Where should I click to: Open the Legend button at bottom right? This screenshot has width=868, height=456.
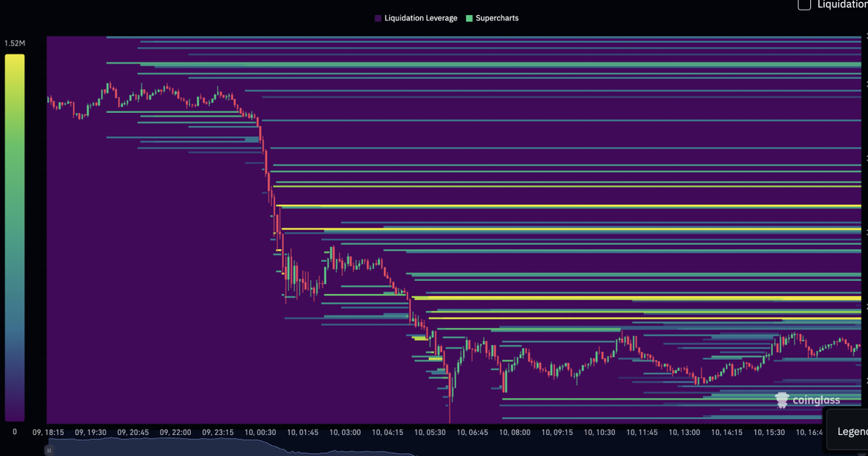point(846,431)
